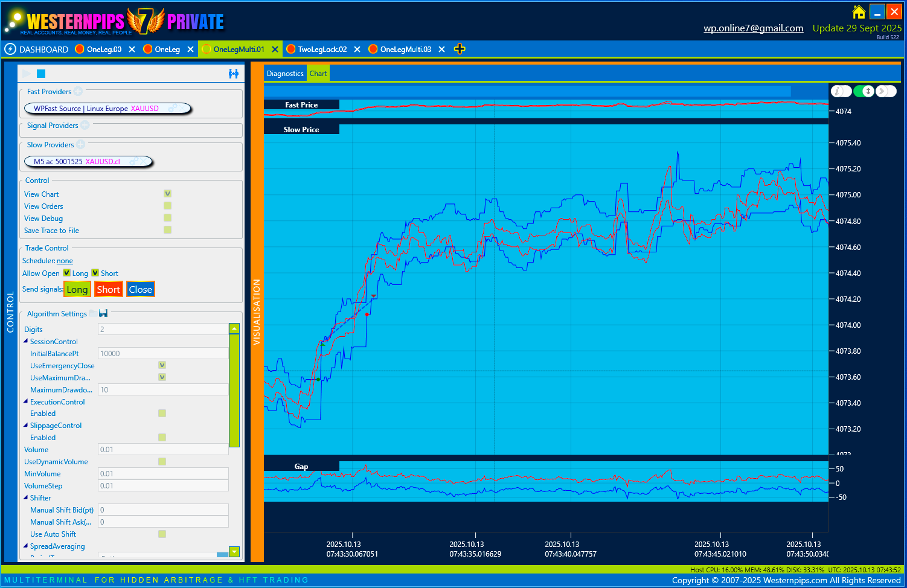
Task: Toggle Allow Open Long checkbox
Action: click(x=66, y=273)
